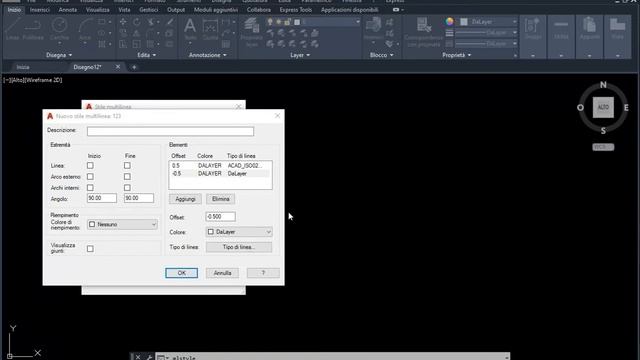Screen dimensions: 640x360
Task: Select the Quota dimension tool
Action: (210, 28)
